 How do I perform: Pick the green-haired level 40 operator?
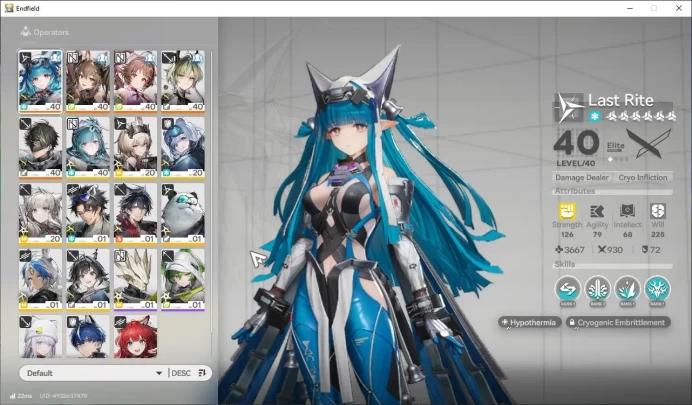183,81
